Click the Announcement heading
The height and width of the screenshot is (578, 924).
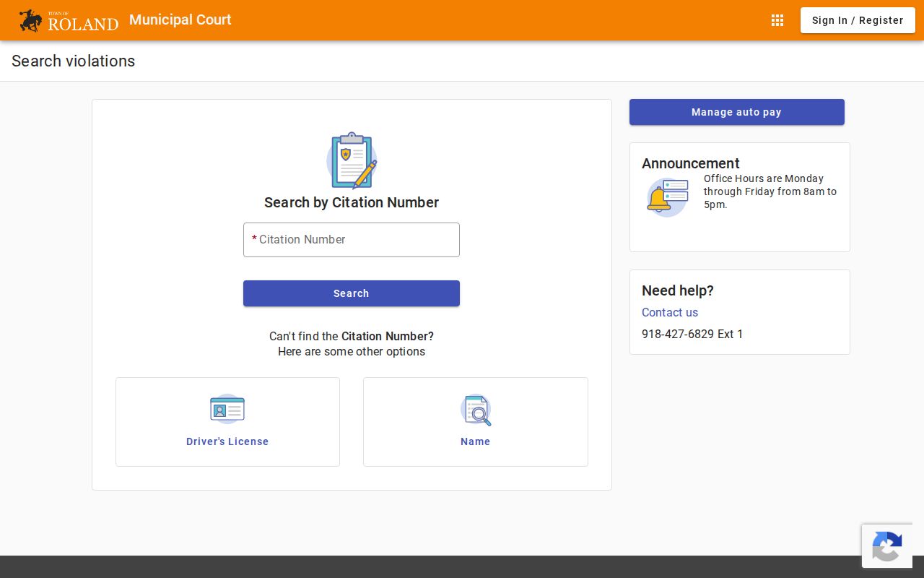691,163
